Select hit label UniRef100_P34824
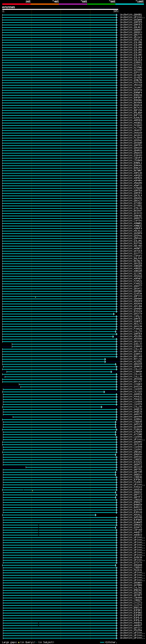The height and width of the screenshot is (644, 146). point(131,329)
